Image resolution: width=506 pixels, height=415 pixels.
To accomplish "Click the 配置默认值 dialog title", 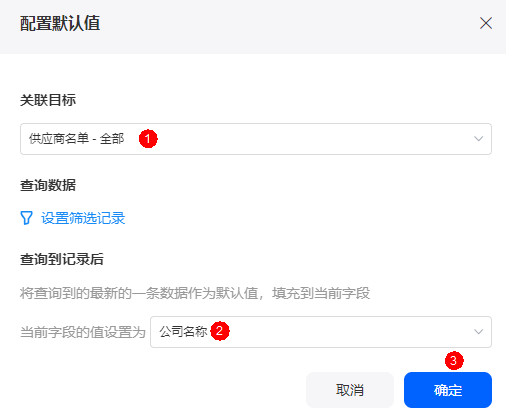I will pyautogui.click(x=60, y=23).
